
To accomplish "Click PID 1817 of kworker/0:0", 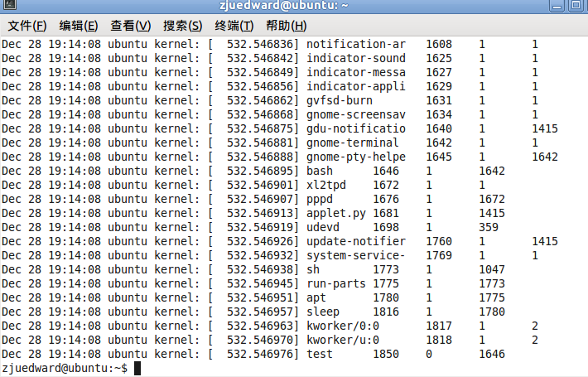I will tap(439, 326).
